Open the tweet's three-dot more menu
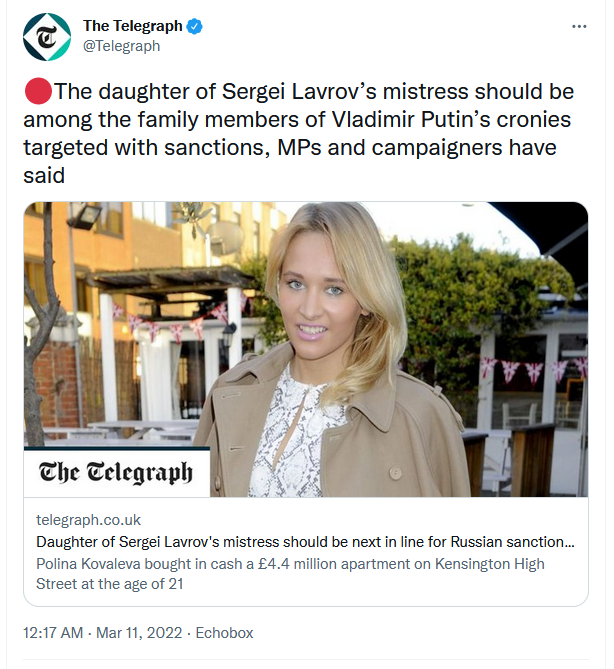The width and height of the screenshot is (614, 669). 579,26
